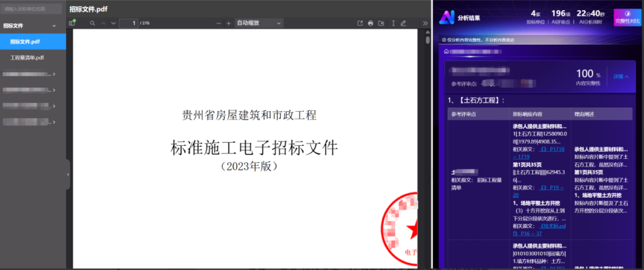Zoom out using the minus icon
Screen dimensions: 644x270
coord(219,23)
